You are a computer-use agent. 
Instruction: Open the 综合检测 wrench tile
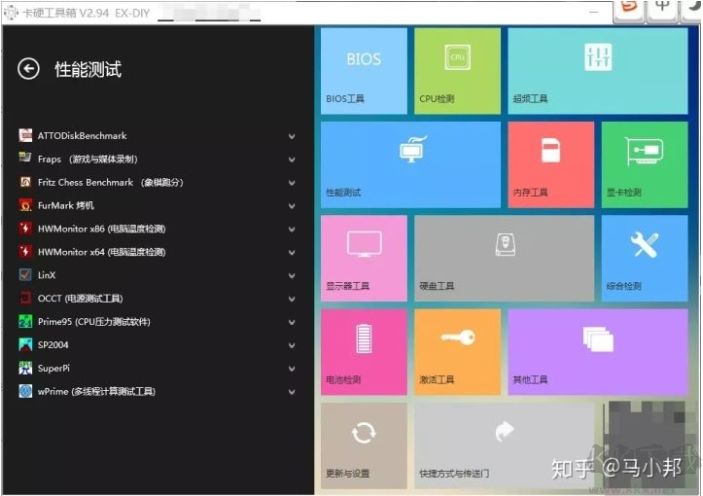click(x=644, y=258)
